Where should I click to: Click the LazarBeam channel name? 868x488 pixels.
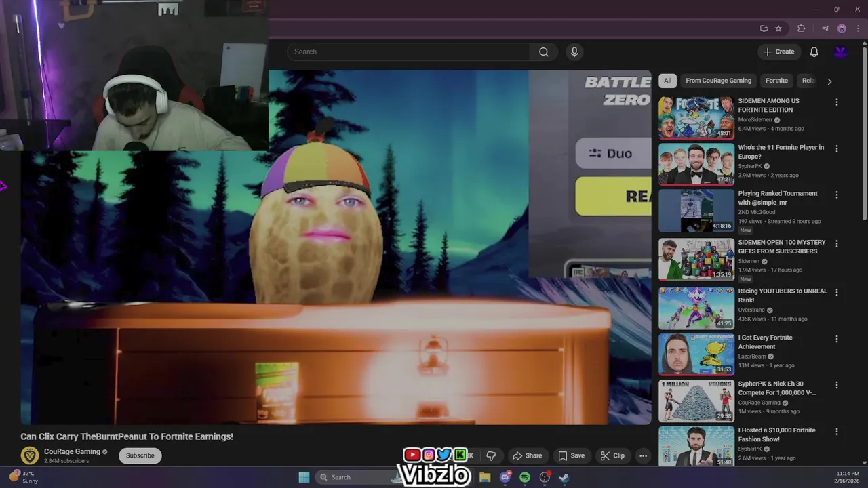(752, 357)
